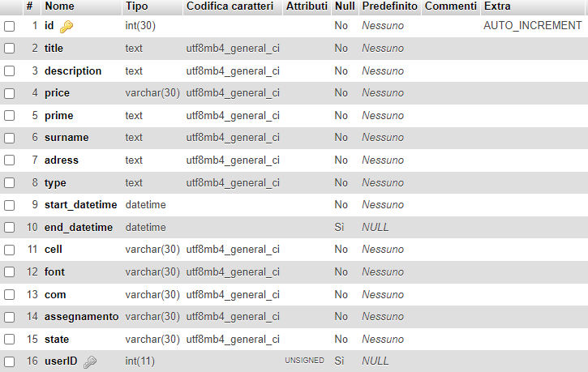
Task: Mark the start_datetime row checkbox
Action: tap(10, 205)
